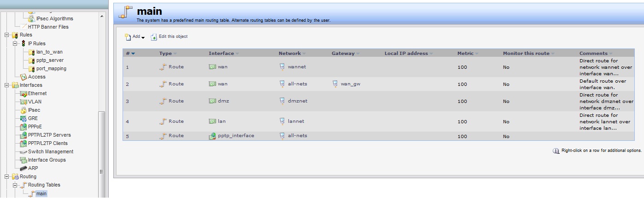
Task: Click the GRE tree icon
Action: (23, 118)
